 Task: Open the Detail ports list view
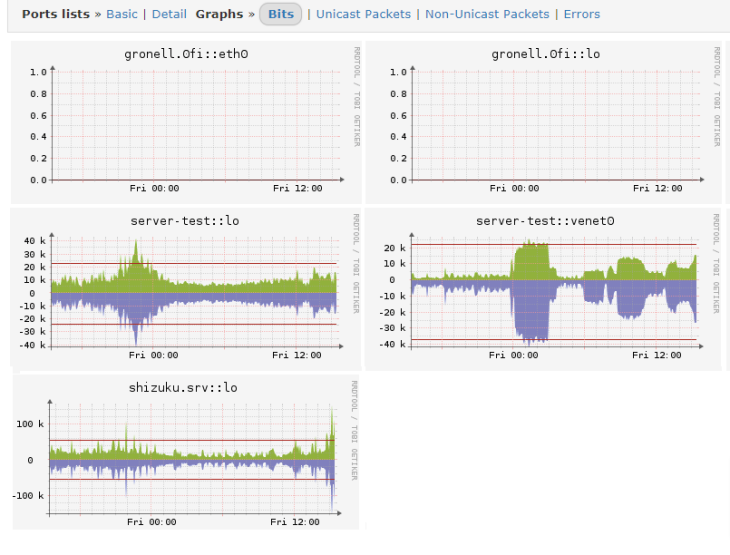click(x=169, y=14)
